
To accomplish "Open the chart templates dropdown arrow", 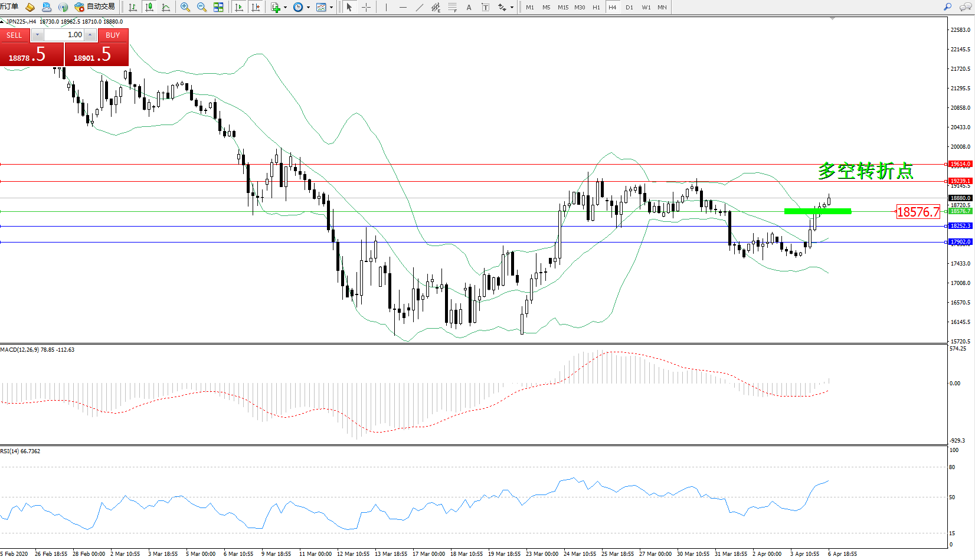I will click(x=331, y=8).
